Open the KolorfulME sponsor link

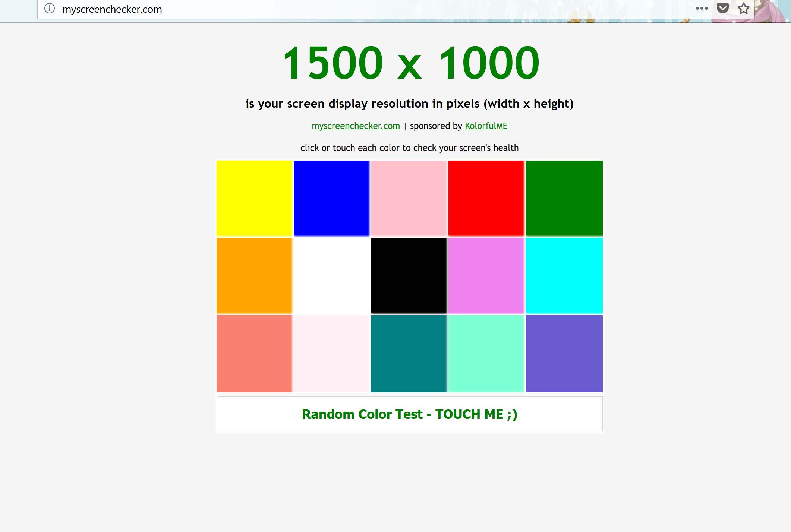tap(486, 126)
